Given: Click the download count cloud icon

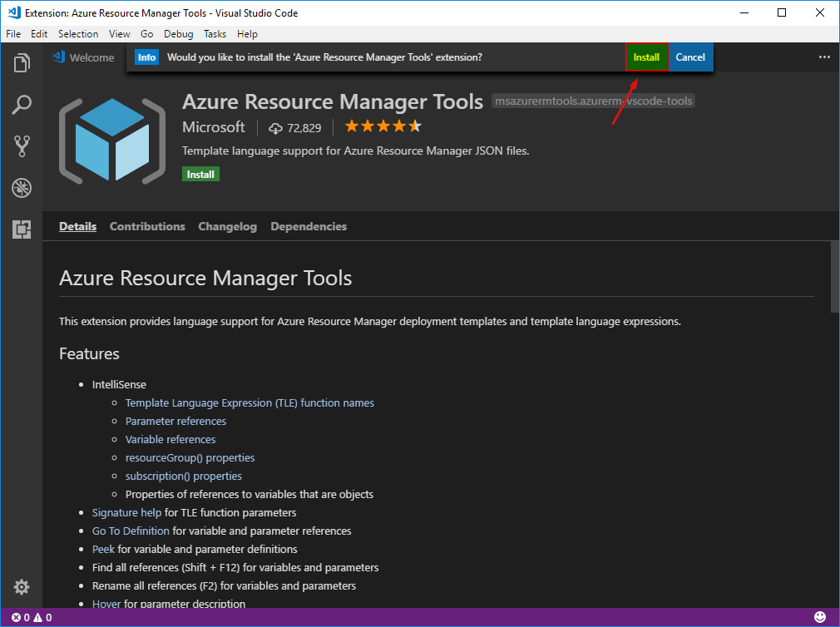Looking at the screenshot, I should click(275, 128).
